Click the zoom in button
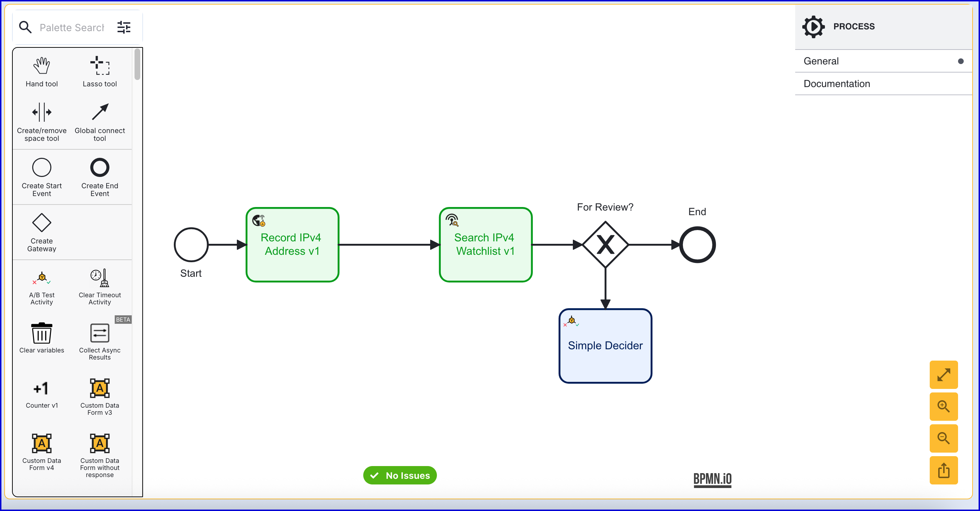This screenshot has width=980, height=511. pyautogui.click(x=944, y=407)
